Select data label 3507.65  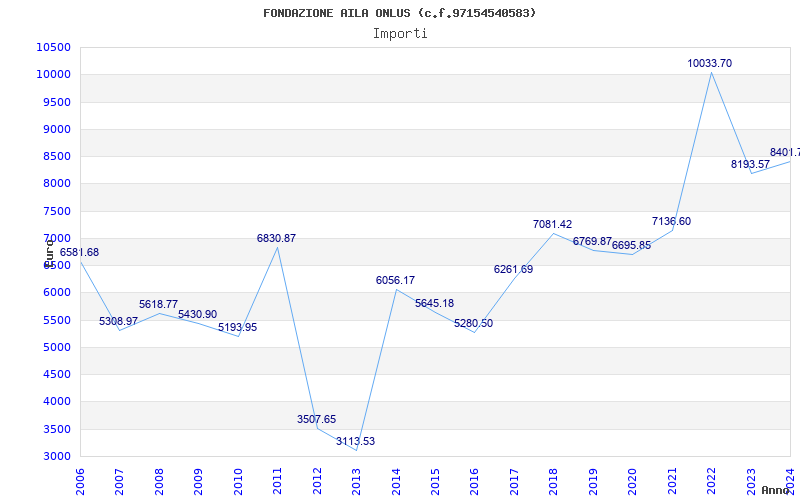point(317,419)
